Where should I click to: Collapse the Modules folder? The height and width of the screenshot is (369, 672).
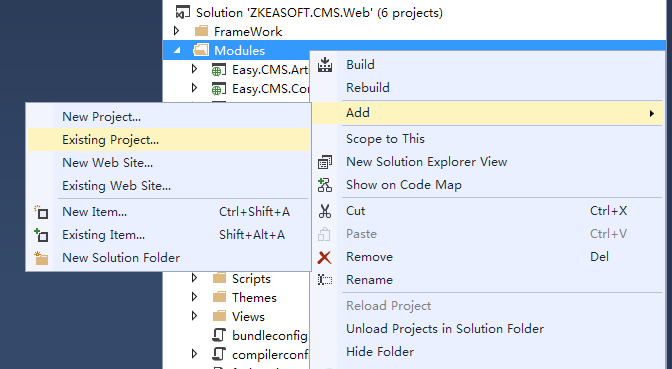click(177, 51)
